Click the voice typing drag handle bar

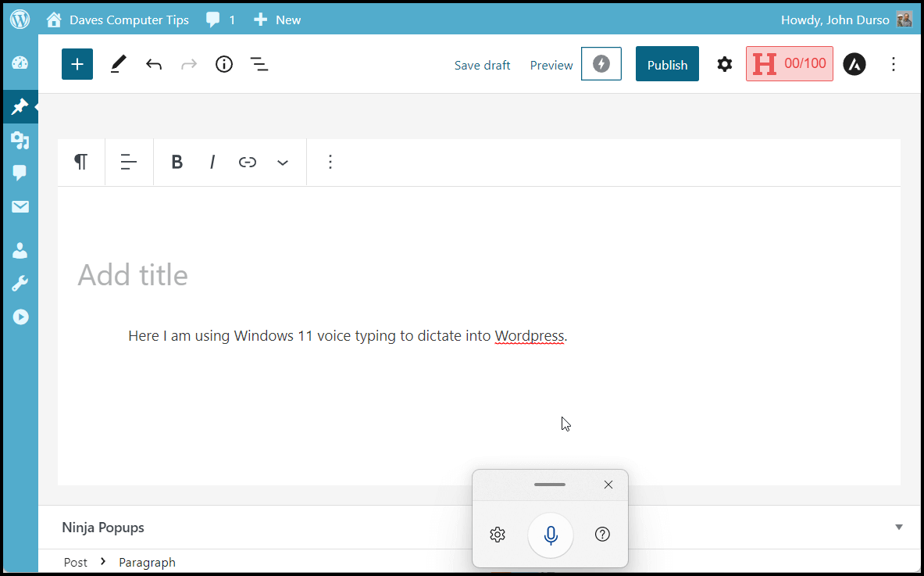click(550, 485)
